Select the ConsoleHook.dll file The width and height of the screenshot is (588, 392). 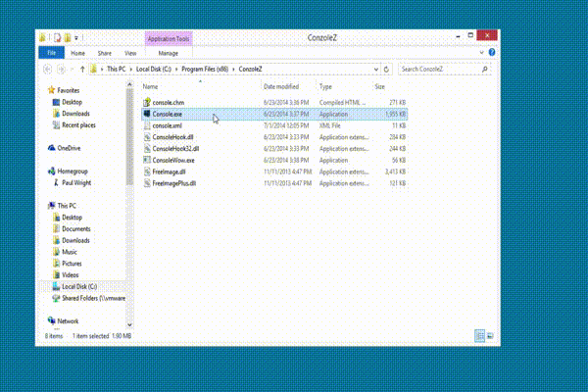pos(274,137)
